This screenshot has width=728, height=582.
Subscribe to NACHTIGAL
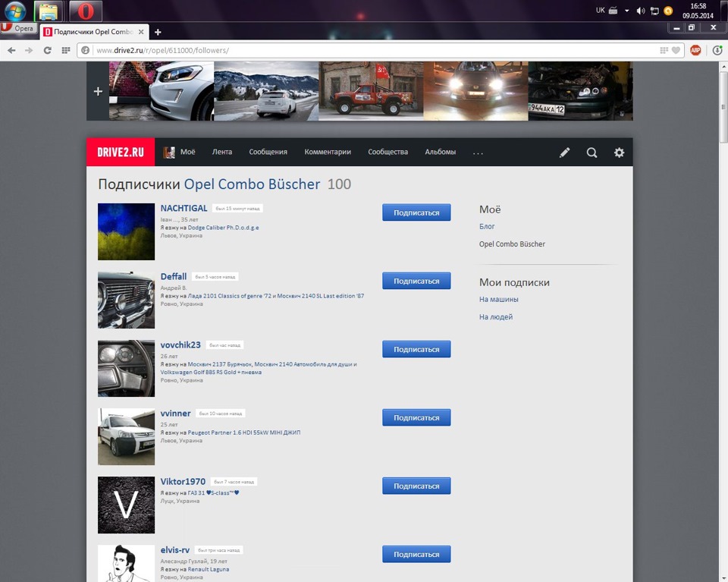[x=416, y=212]
